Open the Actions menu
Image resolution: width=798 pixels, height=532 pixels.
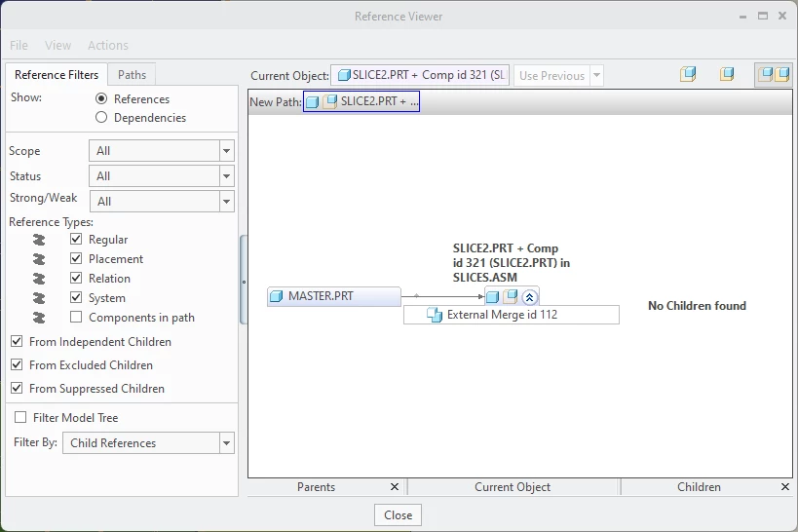click(x=108, y=46)
